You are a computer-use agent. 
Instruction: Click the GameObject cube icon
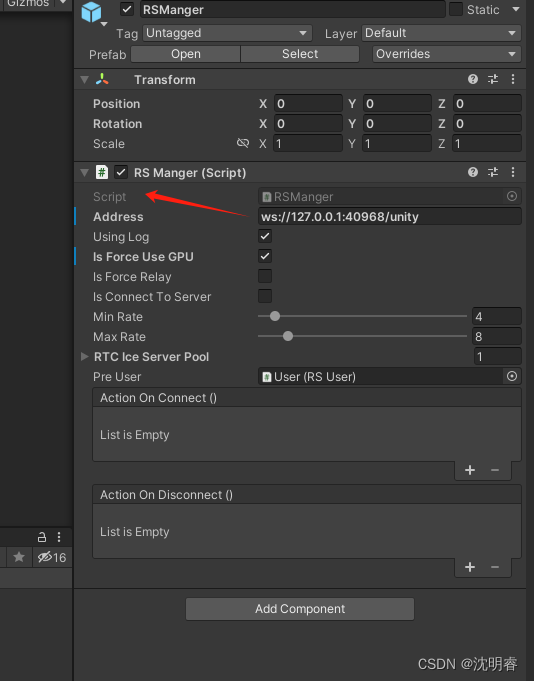[91, 12]
